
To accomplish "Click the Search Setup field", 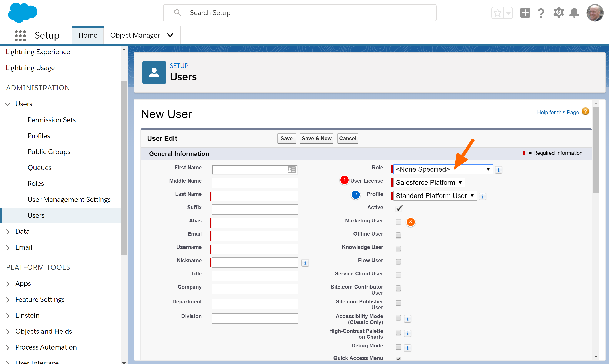I will pyautogui.click(x=300, y=13).
